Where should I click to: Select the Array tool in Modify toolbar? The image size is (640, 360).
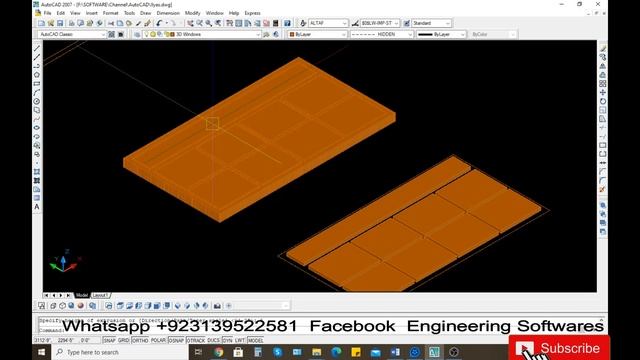603,84
